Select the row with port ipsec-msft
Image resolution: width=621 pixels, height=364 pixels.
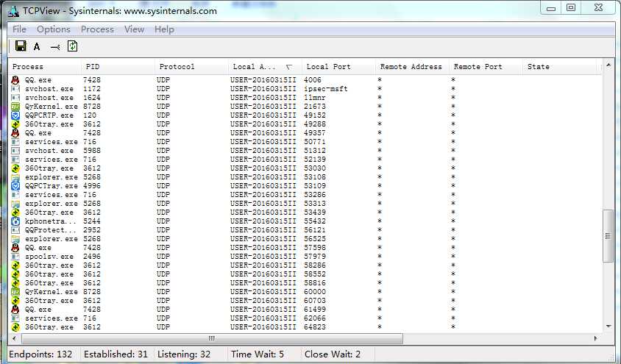pyautogui.click(x=305, y=89)
